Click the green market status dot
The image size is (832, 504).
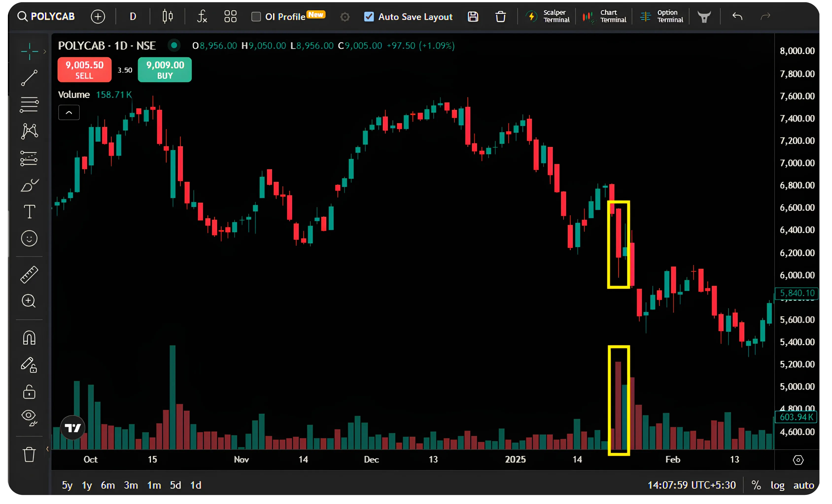[x=174, y=45]
